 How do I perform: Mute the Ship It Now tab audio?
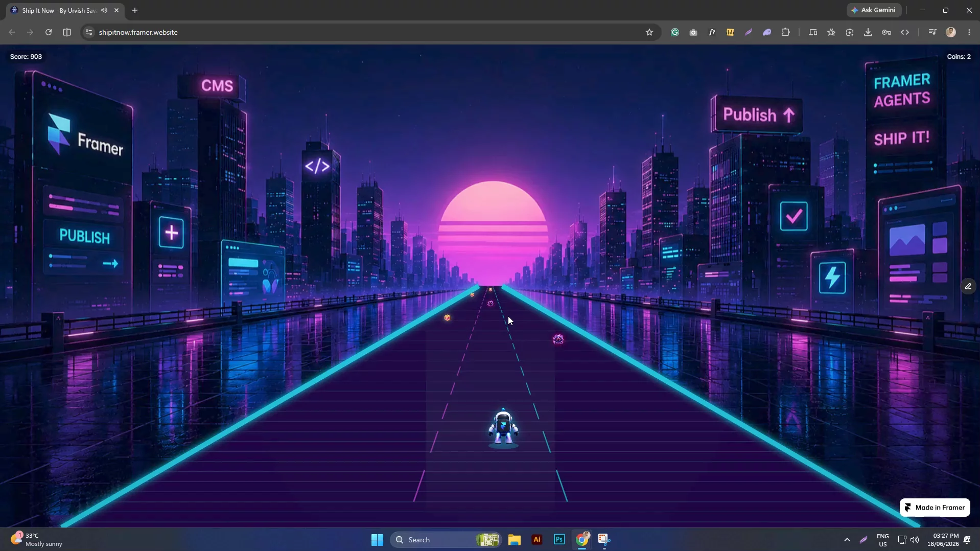104,10
